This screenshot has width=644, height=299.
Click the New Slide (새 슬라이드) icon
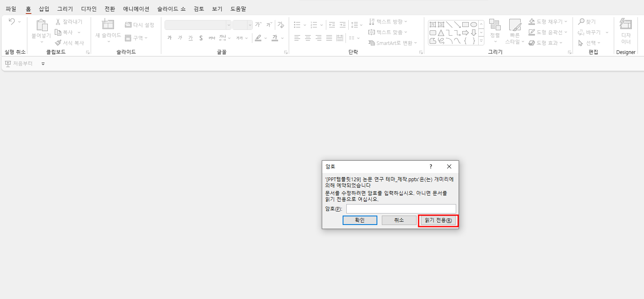tap(108, 25)
